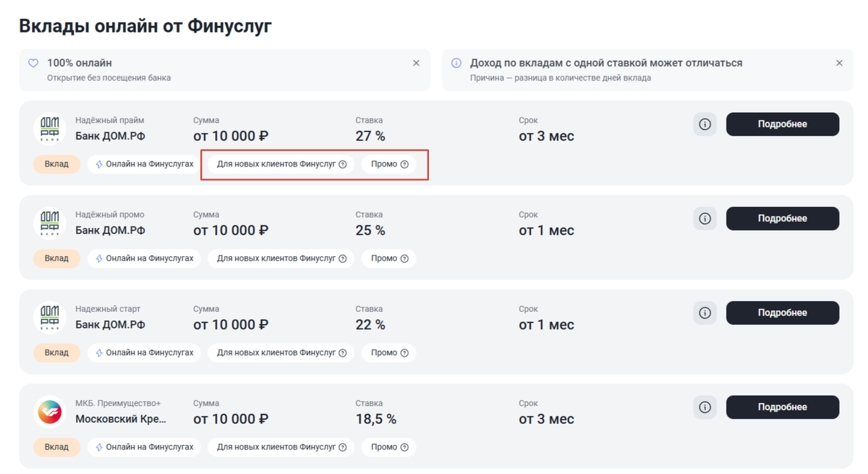Click info icon for Надежный старт deposit
Image resolution: width=868 pixels, height=474 pixels.
[705, 313]
